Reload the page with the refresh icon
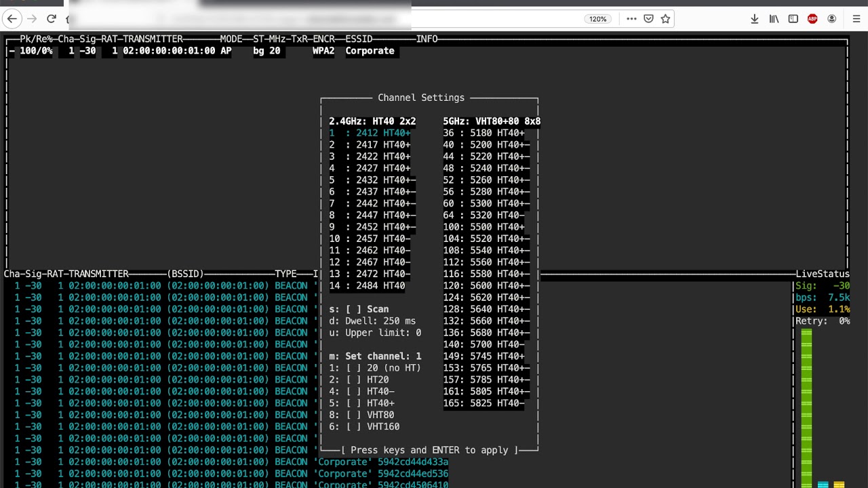The width and height of the screenshot is (868, 488). (x=52, y=19)
